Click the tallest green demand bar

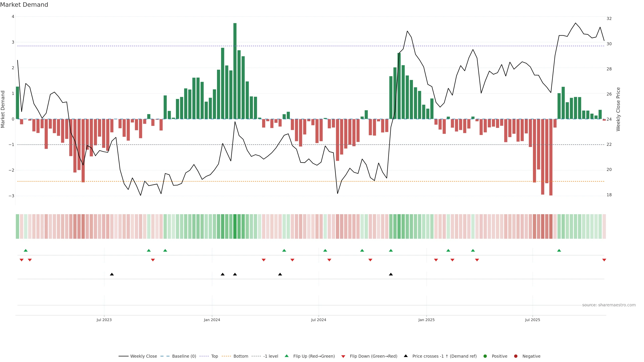235,71
